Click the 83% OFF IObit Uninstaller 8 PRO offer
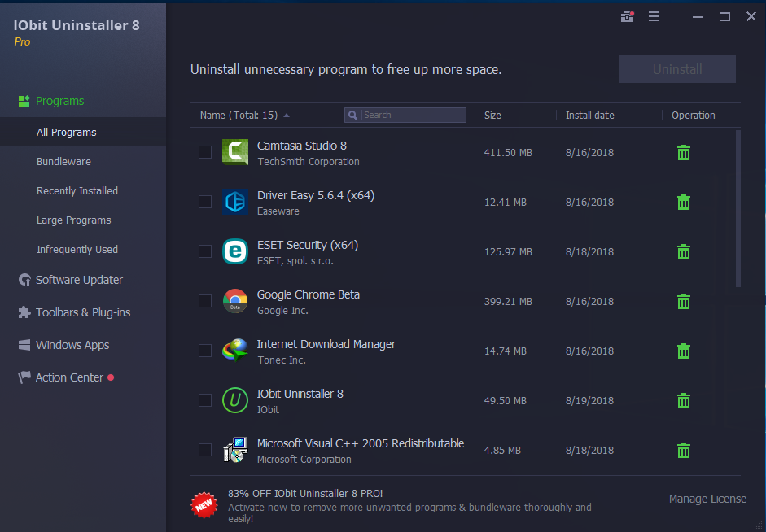The width and height of the screenshot is (766, 532). [305, 494]
